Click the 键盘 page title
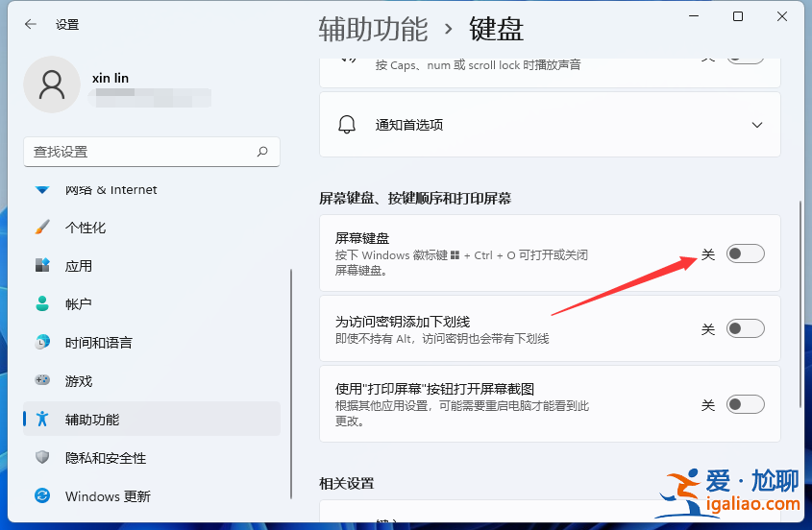 tap(496, 29)
